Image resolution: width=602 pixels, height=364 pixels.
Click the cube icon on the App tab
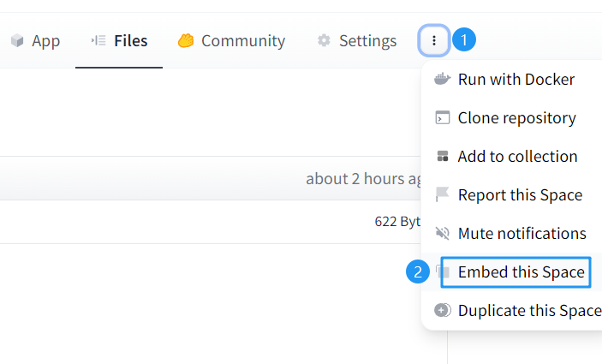coord(17,41)
